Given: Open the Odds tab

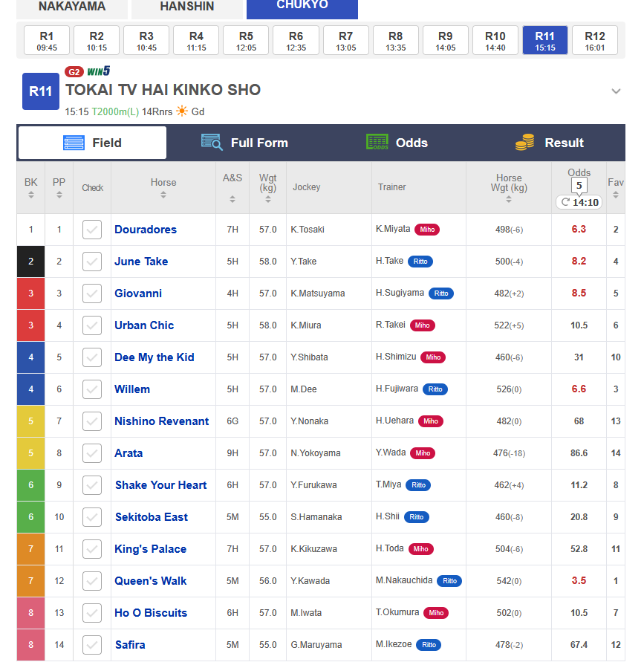Looking at the screenshot, I should pyautogui.click(x=397, y=143).
